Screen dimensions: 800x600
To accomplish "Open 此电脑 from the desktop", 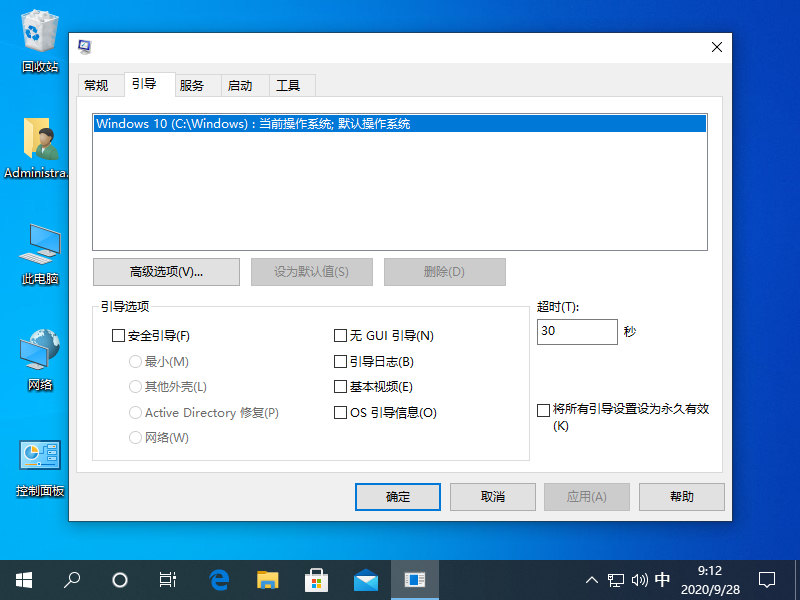I will [x=38, y=248].
